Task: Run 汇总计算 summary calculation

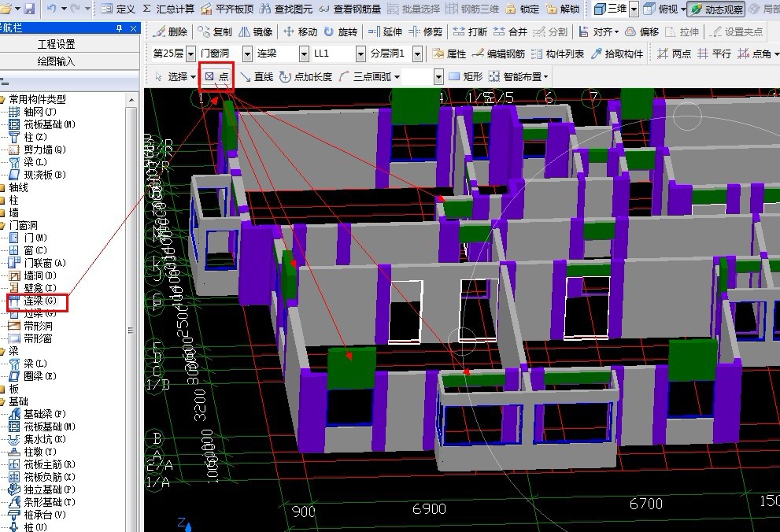Action: [x=168, y=9]
